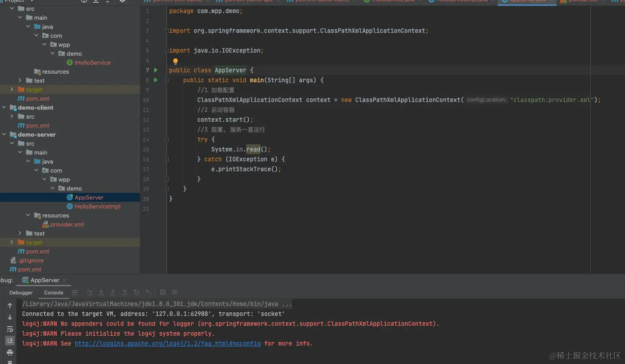This screenshot has width=625, height=364.
Task: Click line number 12 in the gutter
Action: coord(146,120)
